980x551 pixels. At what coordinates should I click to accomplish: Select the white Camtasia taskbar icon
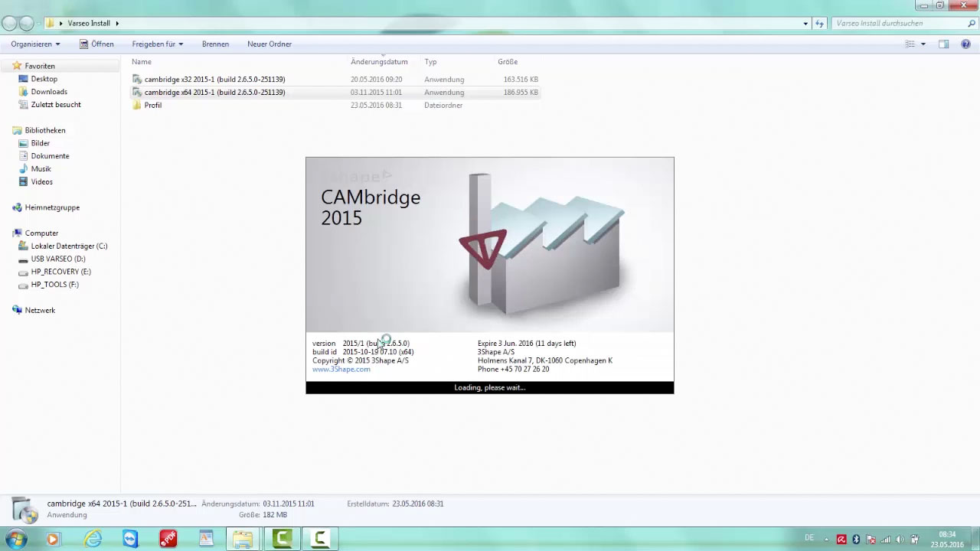coord(320,540)
